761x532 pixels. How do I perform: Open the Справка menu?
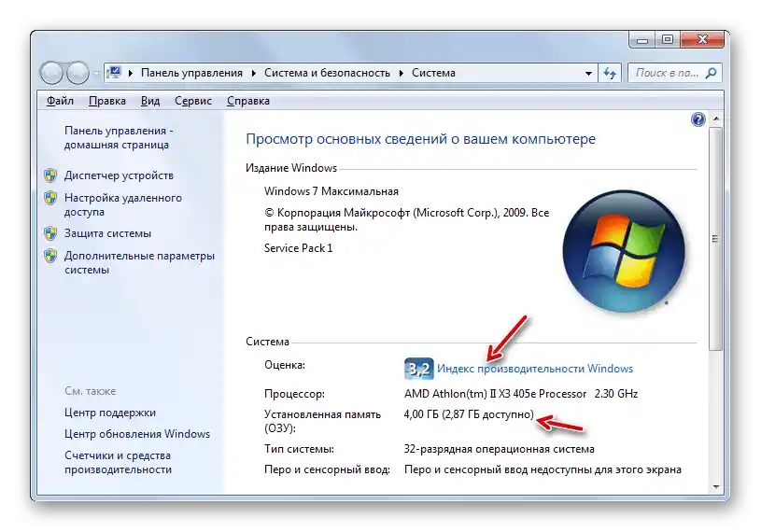tap(248, 101)
